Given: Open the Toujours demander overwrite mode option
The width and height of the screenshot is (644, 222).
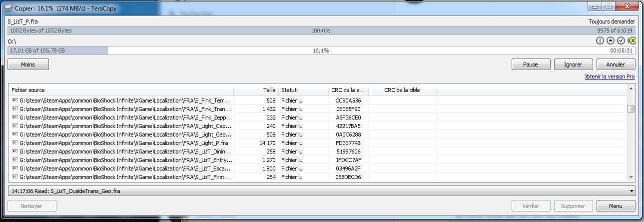Looking at the screenshot, I should click(612, 21).
